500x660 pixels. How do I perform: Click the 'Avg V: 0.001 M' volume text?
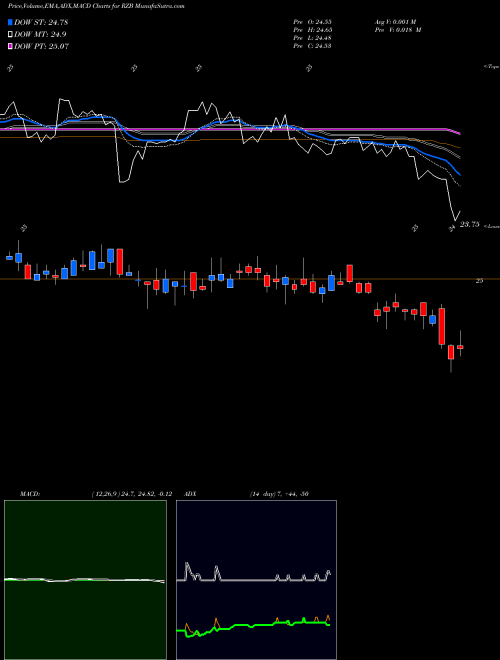(395, 22)
